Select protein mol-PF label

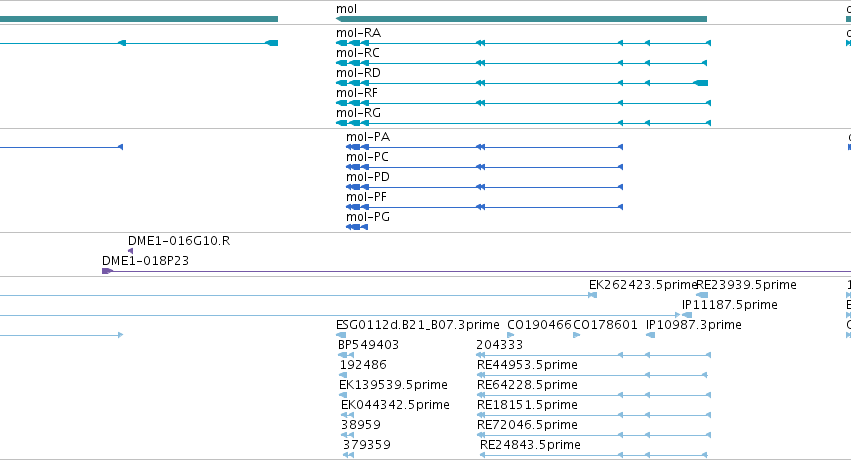pos(366,197)
